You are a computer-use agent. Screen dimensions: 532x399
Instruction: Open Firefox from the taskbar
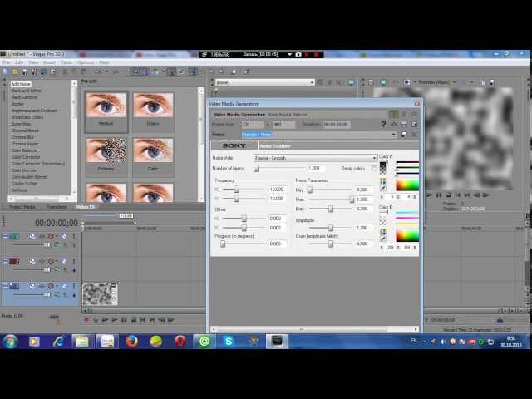point(132,341)
